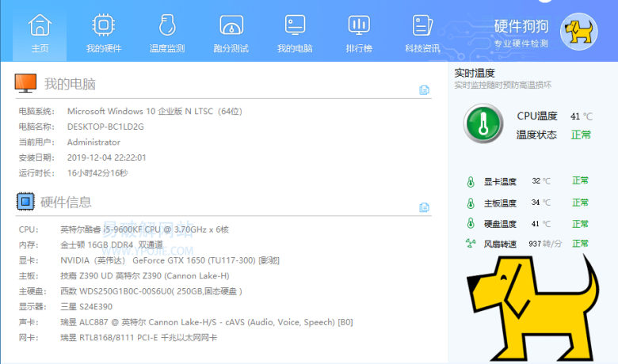This screenshot has width=618, height=364.
Task: Click 风扇转速 937 转/分 value
Action: coord(545,244)
